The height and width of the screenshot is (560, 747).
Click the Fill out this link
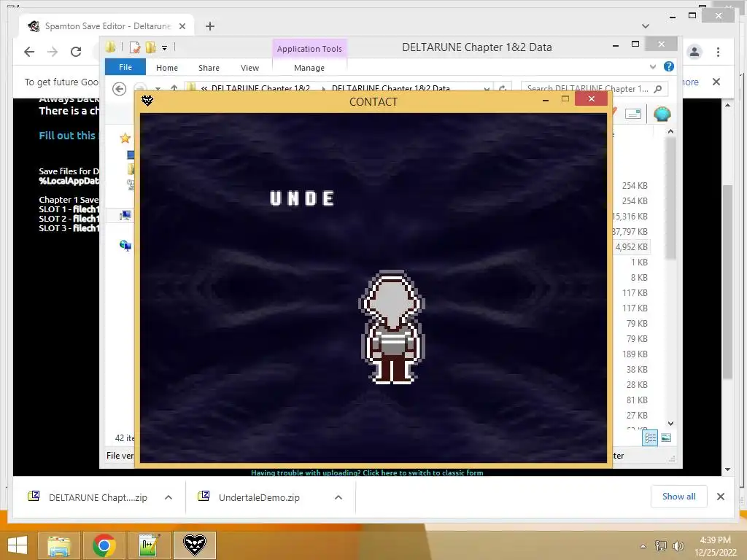pos(66,135)
